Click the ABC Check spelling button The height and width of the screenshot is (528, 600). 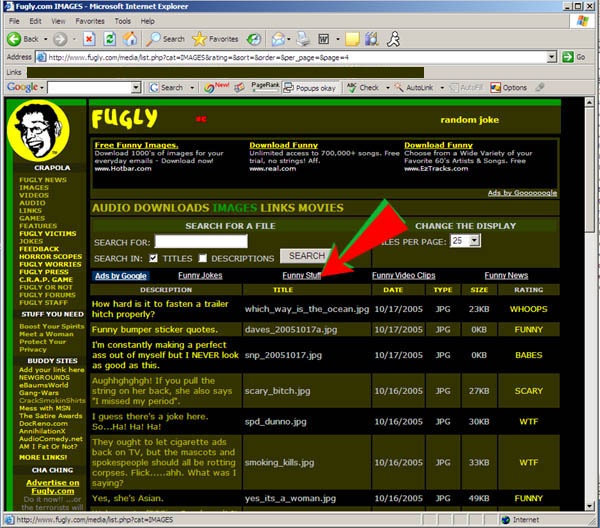[363, 88]
